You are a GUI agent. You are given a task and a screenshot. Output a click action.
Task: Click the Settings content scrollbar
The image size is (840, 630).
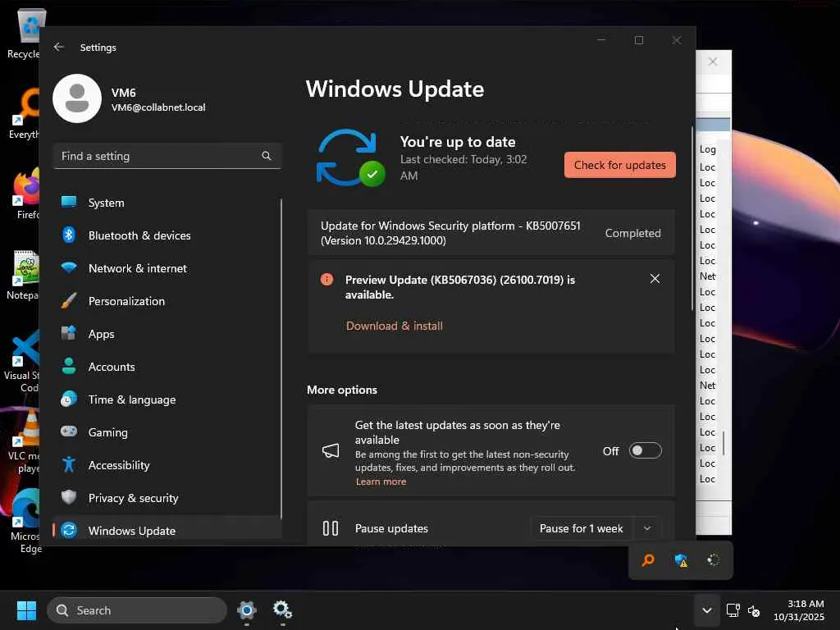(692, 220)
